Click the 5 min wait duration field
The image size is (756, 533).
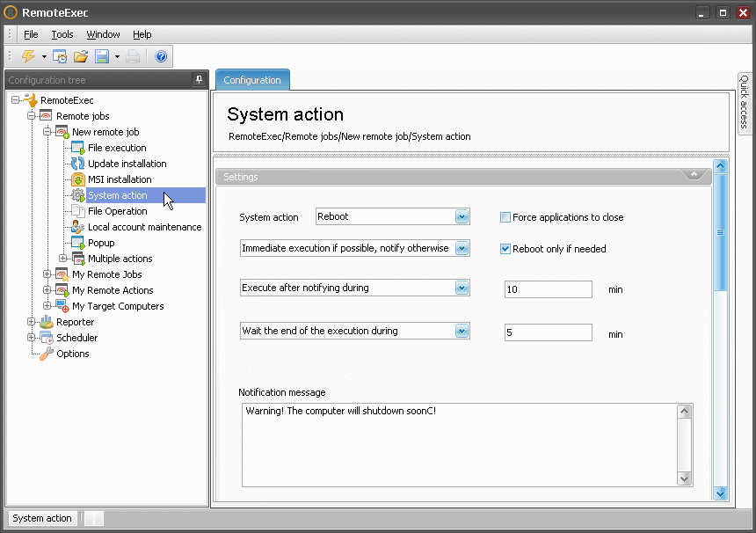coord(549,332)
